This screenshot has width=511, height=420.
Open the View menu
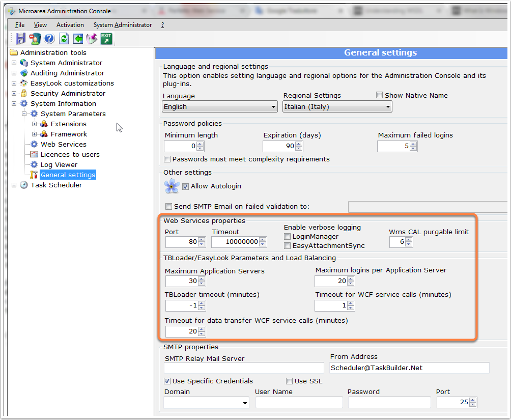pos(40,25)
